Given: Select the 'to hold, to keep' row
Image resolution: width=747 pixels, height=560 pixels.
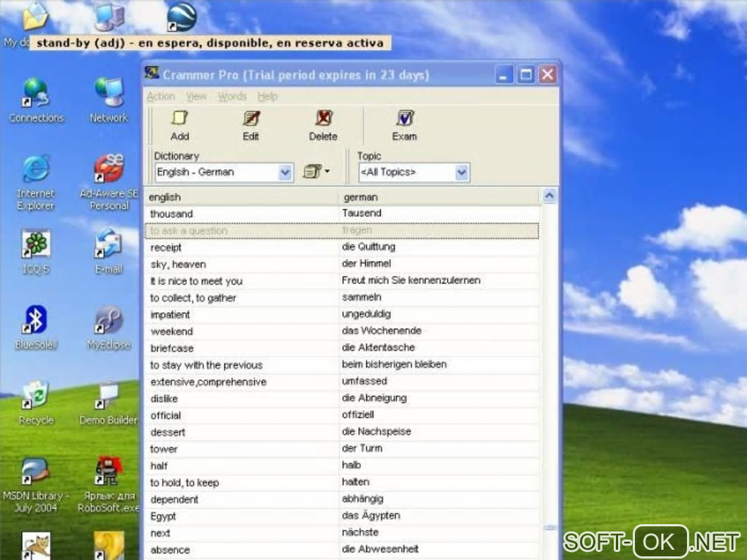Looking at the screenshot, I should click(x=342, y=482).
